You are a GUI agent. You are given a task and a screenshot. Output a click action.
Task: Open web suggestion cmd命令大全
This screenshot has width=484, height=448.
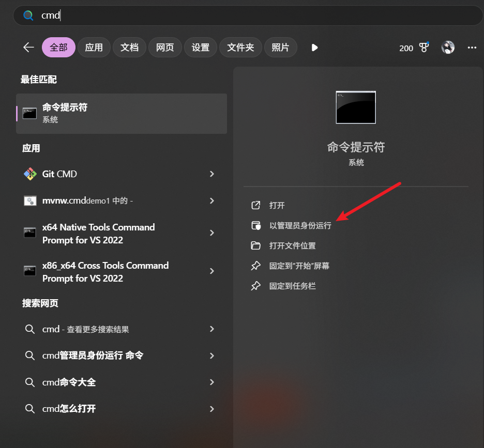tap(122, 382)
